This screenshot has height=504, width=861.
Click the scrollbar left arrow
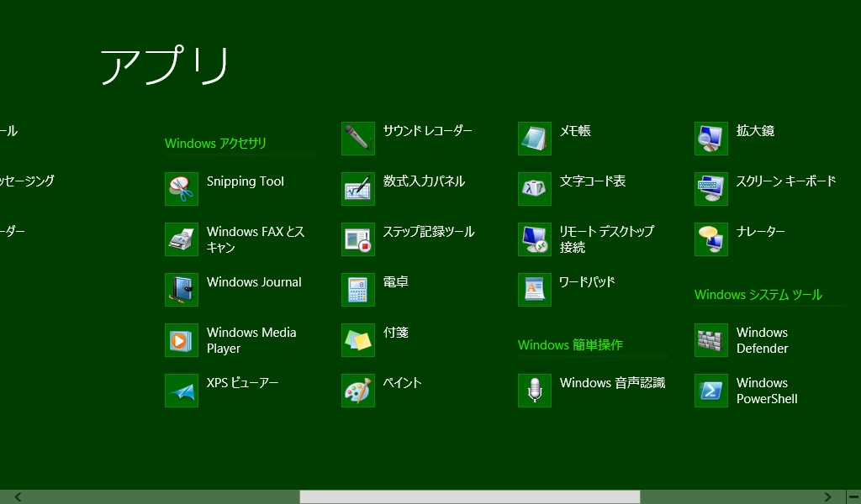(18, 497)
